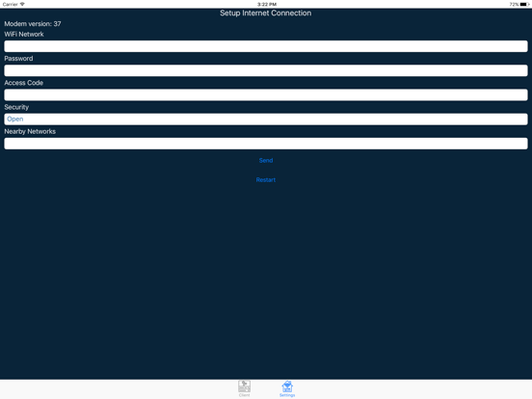
Task: Open the Client tab icon
Action: click(x=244, y=388)
